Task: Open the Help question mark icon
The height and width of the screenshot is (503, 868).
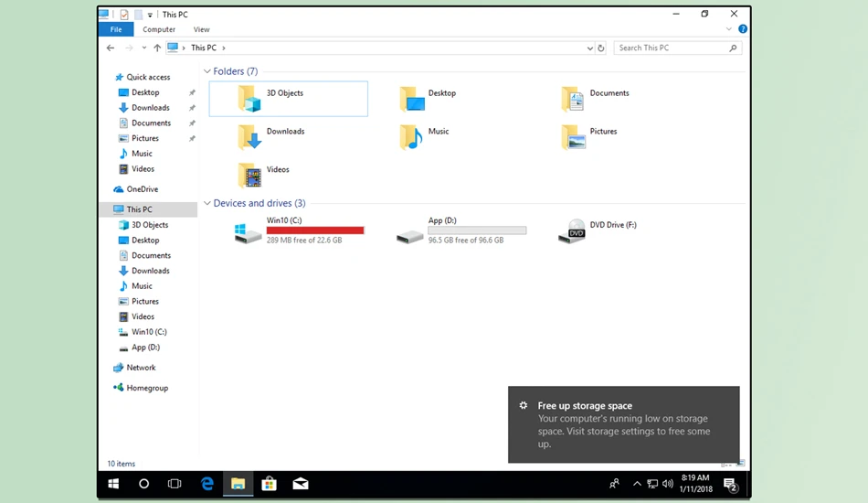Action: [743, 28]
